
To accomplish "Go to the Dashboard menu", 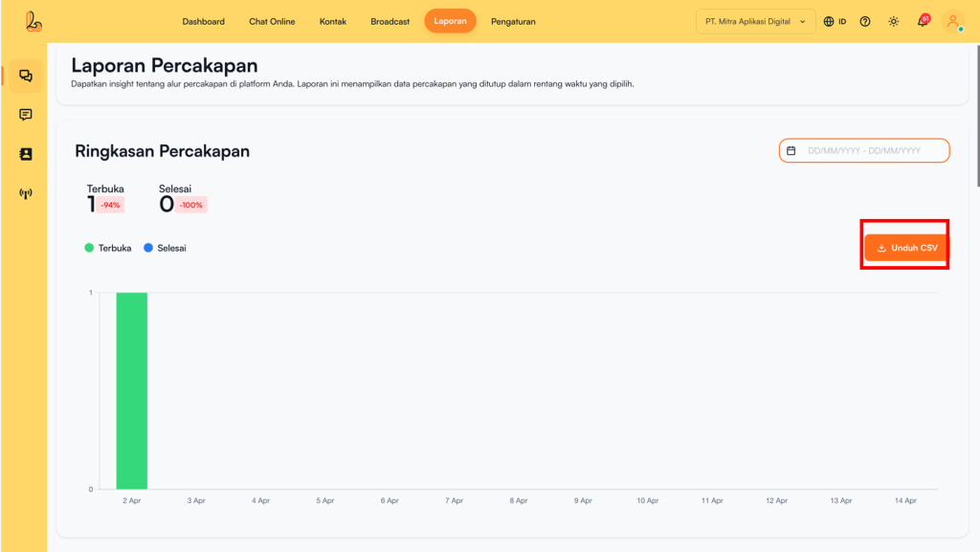I will tap(203, 21).
